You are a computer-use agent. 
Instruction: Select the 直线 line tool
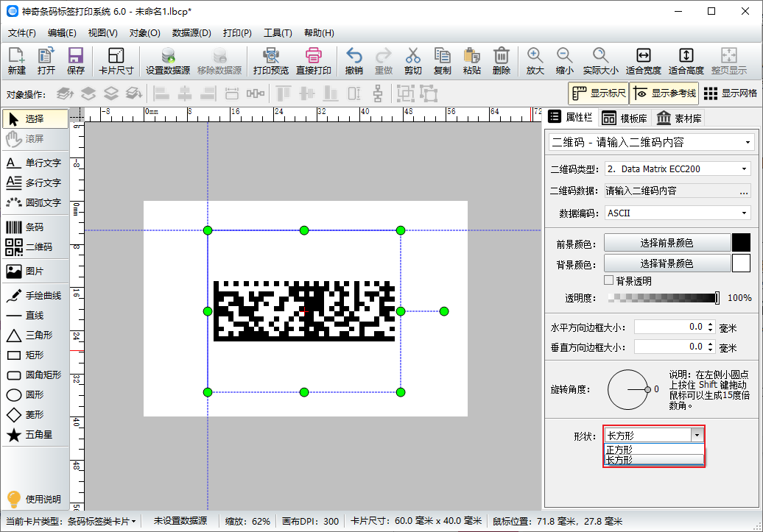click(x=35, y=316)
